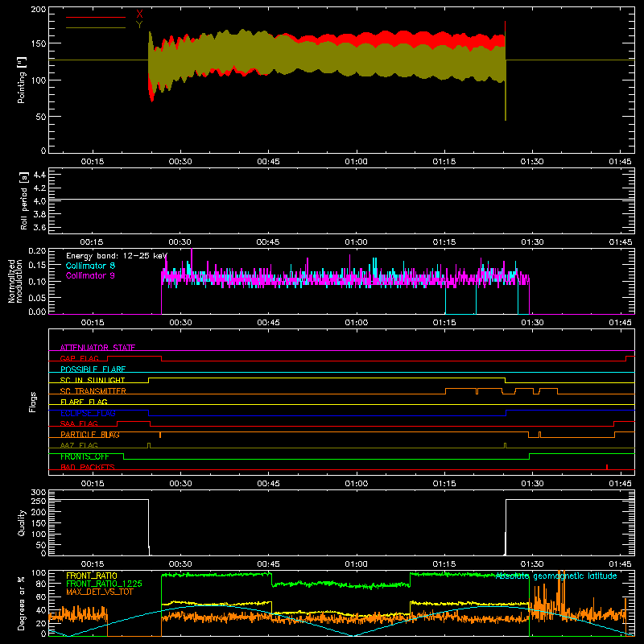The width and height of the screenshot is (644, 644).
Task: Select the blue ECLIPSE_FLAG label
Action: pyautogui.click(x=88, y=413)
